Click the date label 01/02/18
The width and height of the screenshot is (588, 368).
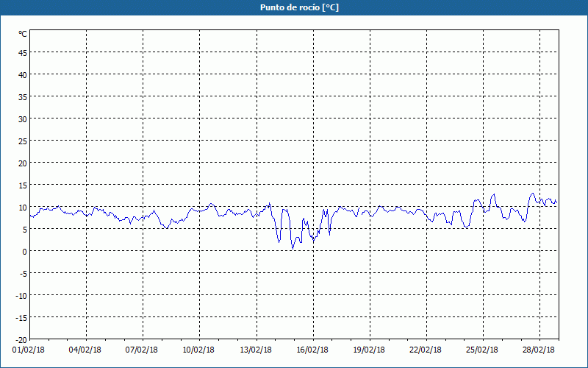click(29, 350)
